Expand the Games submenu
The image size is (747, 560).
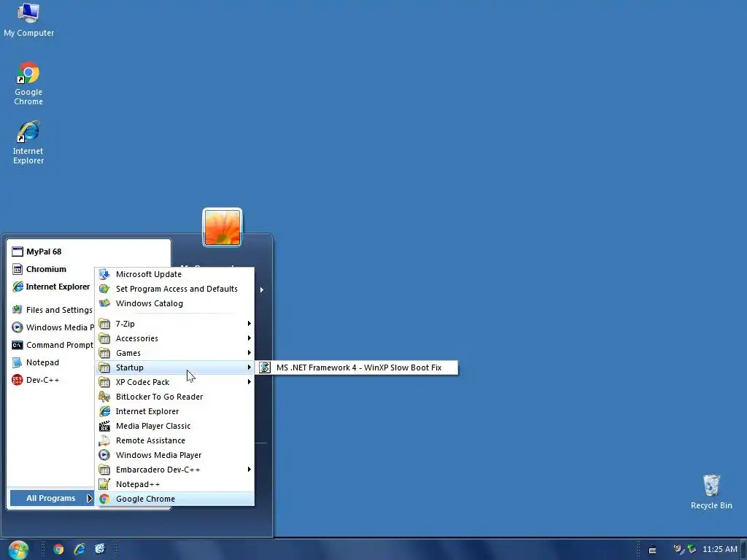point(176,353)
